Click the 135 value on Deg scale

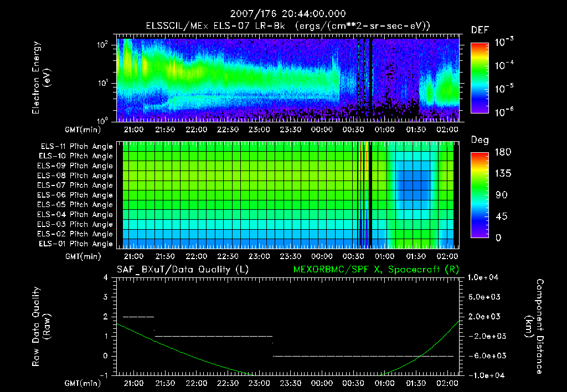(x=503, y=174)
